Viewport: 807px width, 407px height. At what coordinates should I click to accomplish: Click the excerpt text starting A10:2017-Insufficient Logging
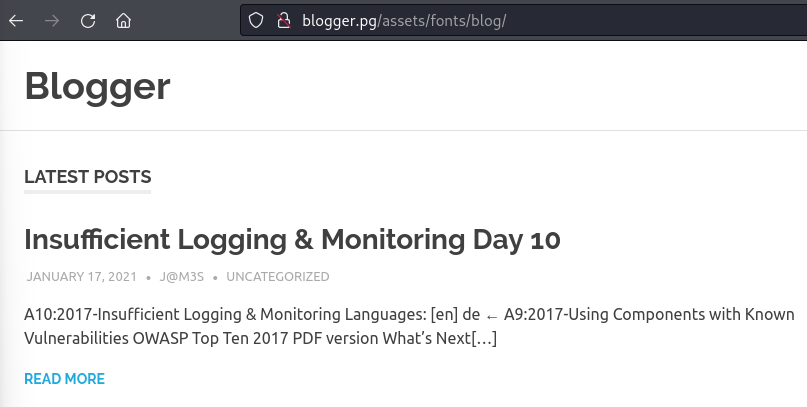pos(409,326)
